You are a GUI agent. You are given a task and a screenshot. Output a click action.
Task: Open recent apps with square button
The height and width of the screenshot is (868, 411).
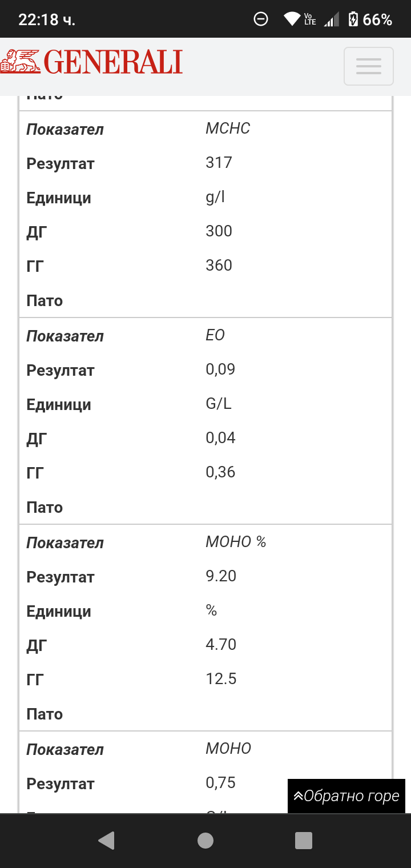tap(304, 841)
